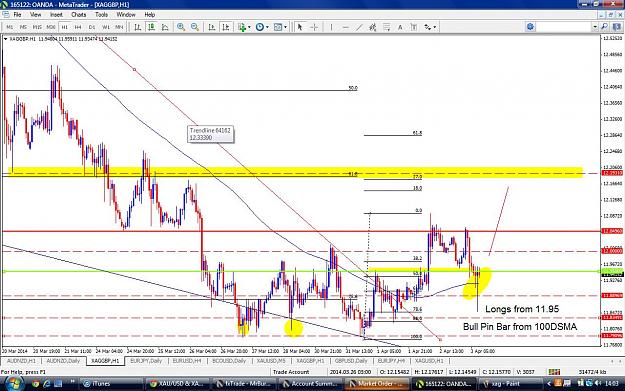The image size is (625, 391).
Task: Zoom in on the chart
Action: pyautogui.click(x=181, y=27)
